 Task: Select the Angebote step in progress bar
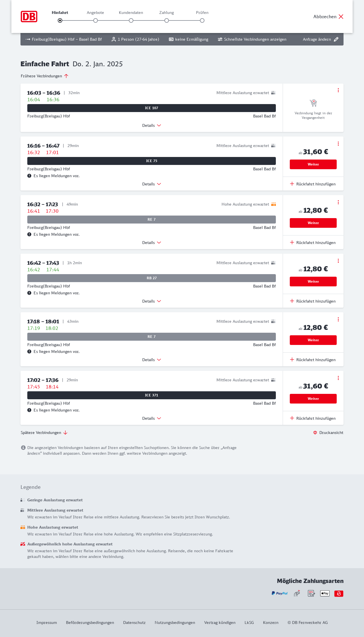(96, 20)
